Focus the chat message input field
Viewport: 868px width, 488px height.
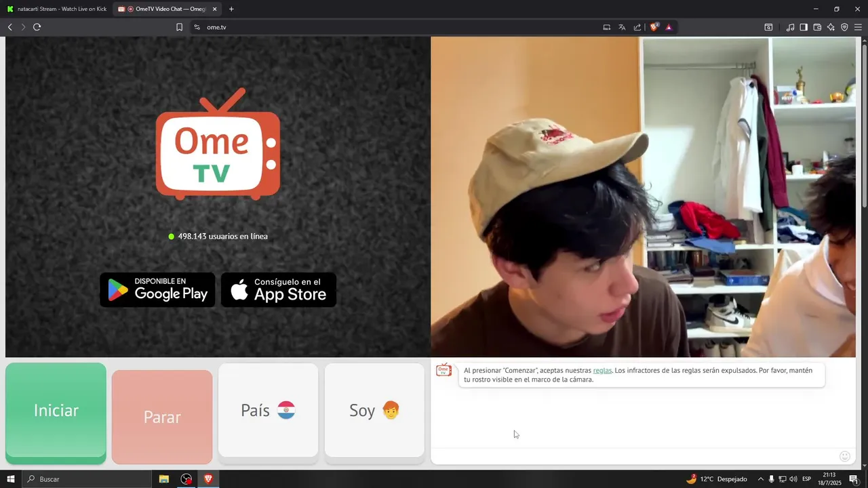point(634,456)
